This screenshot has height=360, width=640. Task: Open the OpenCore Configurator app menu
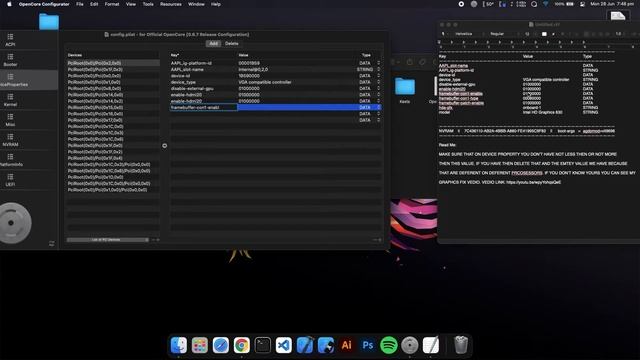point(44,4)
